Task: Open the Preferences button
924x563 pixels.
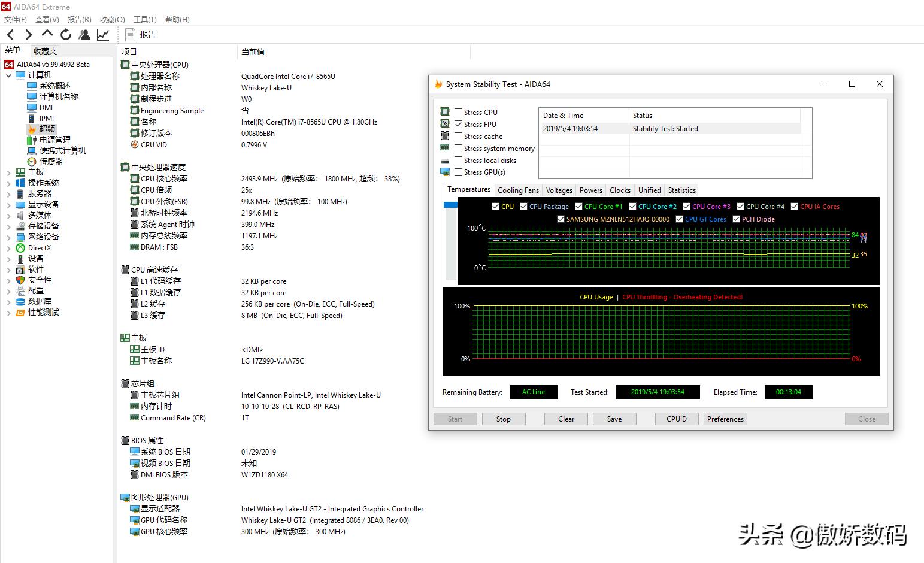Action: click(x=725, y=419)
